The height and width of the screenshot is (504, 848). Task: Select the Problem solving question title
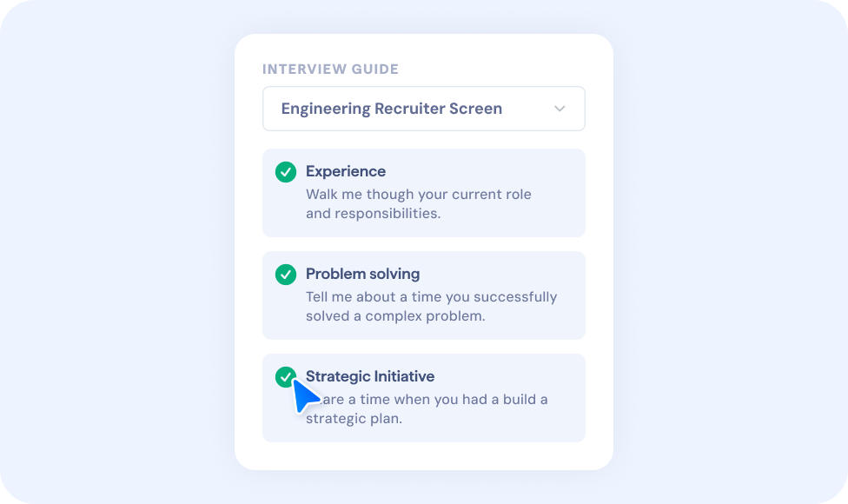(x=362, y=274)
